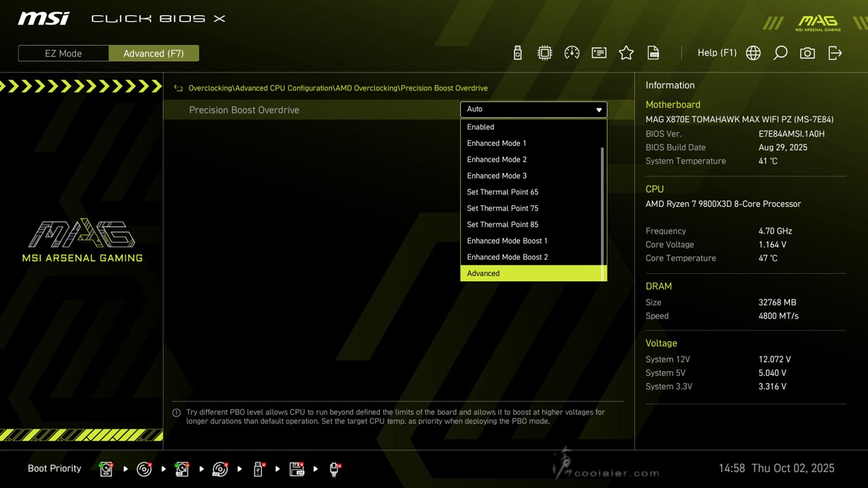Click the Boot Priority label
Viewport: 868px width, 488px height.
(x=54, y=468)
